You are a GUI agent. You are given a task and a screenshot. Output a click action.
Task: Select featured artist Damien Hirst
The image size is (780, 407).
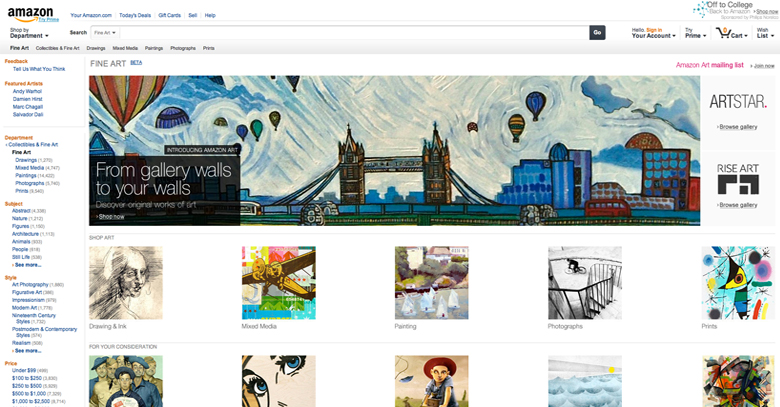coord(27,99)
